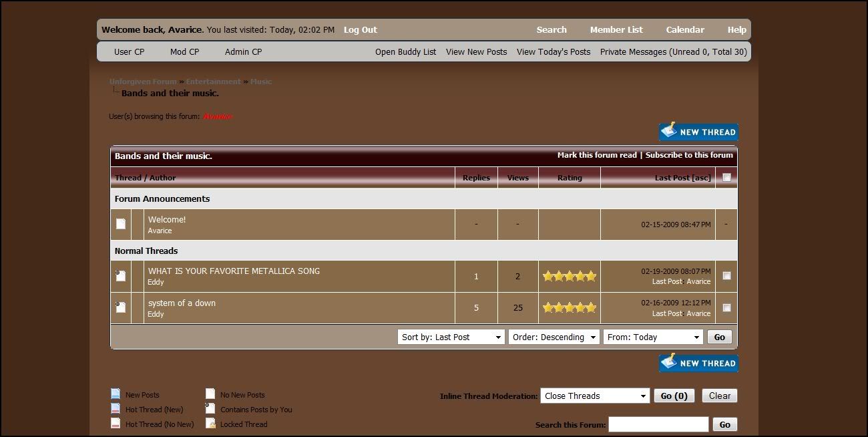
Task: Click the Locked Thread legend icon
Action: 210,424
